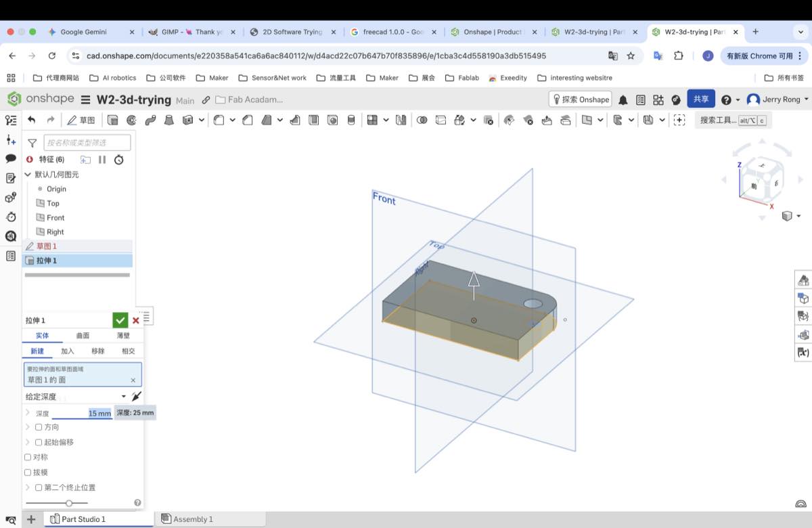Image resolution: width=812 pixels, height=528 pixels.
Task: Click the 搜索工具 search tools box
Action: tap(734, 120)
